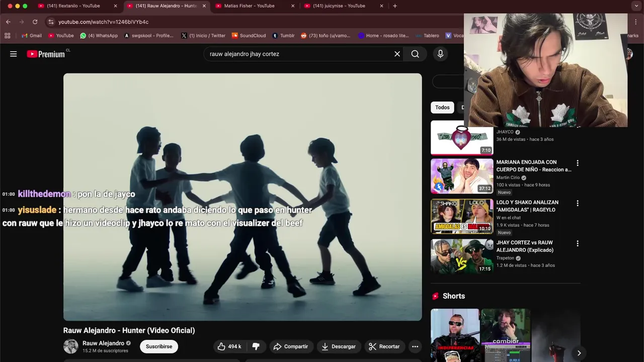Open the JHAYCO 7:10 video thumbnail
Viewport: 644px width, 362px height.
click(462, 138)
